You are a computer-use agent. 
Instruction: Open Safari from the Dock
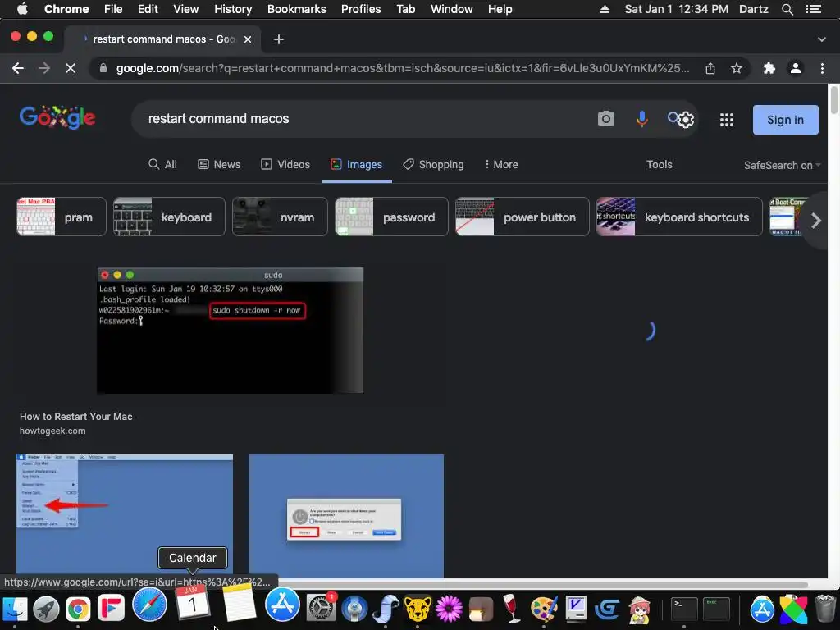(x=149, y=605)
